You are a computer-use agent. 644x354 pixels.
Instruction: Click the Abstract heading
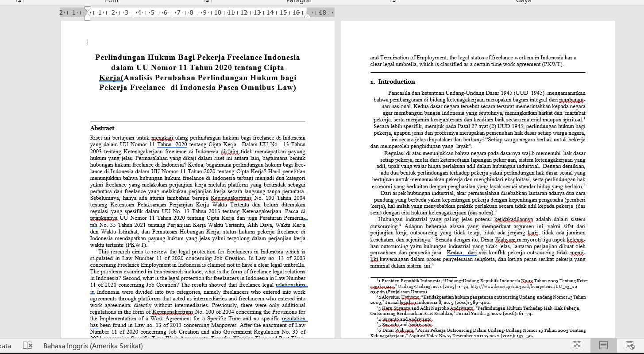[102, 128]
